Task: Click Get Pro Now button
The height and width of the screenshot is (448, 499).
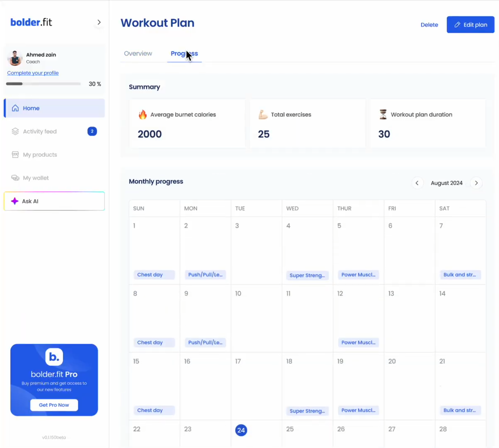Action: [54, 405]
